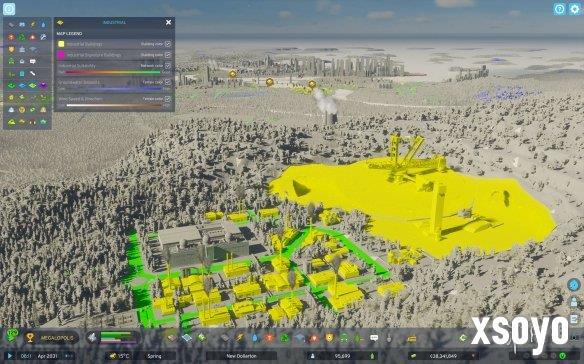Viewport: 584px width, 364px height.
Task: Toggle Industrial Signature Buildings color checkbox
Action: pyautogui.click(x=168, y=55)
